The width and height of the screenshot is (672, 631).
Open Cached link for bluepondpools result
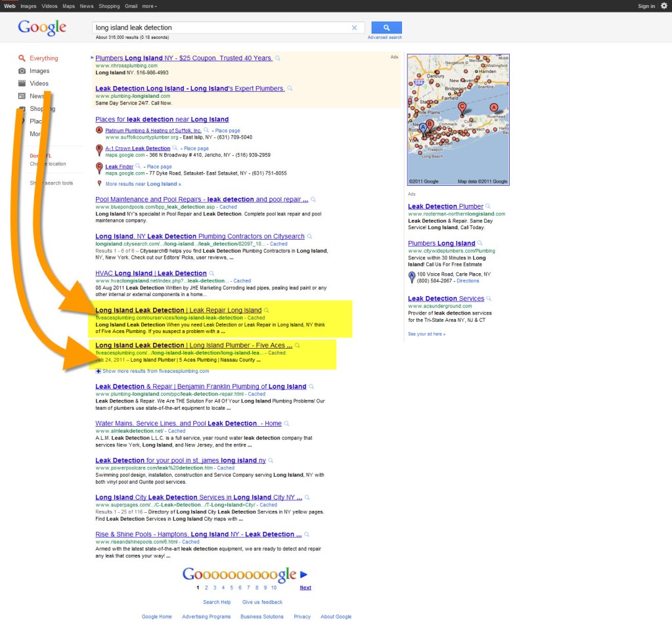(x=228, y=207)
